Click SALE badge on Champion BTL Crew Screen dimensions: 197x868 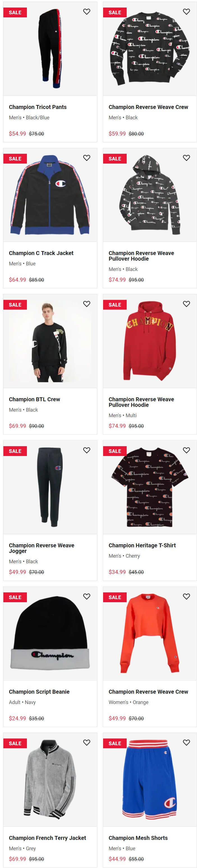pos(15,305)
